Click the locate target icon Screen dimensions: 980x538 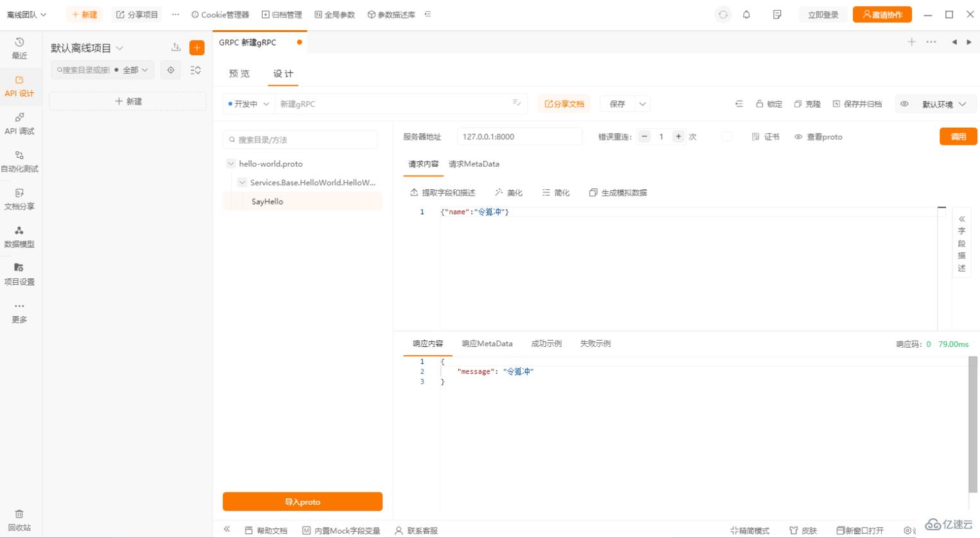pyautogui.click(x=171, y=70)
